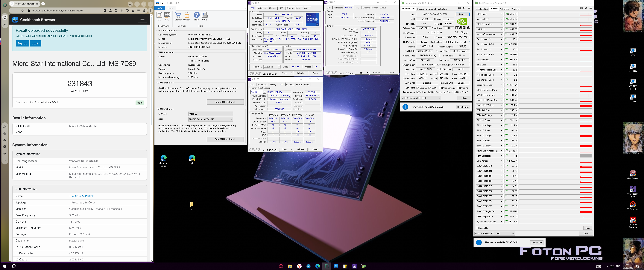Open the browser profile icon
The width and height of the screenshot is (644, 270).
tap(144, 10)
